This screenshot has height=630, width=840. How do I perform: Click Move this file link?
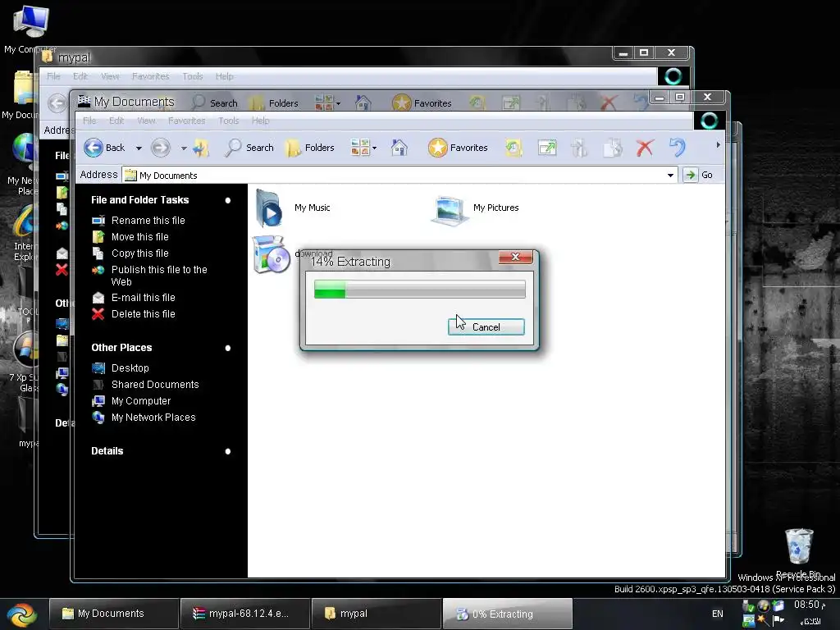[139, 237]
